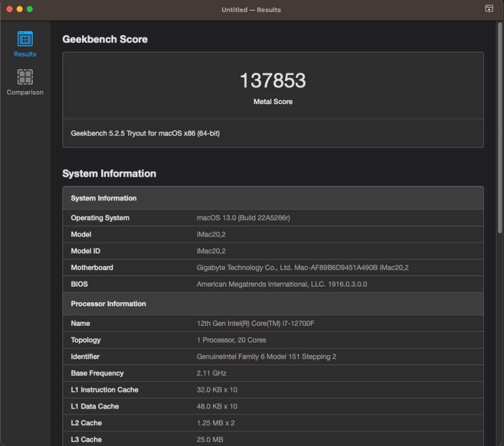Click the upload results icon in title bar
Image resolution: width=504 pixels, height=446 pixels.
tap(489, 9)
